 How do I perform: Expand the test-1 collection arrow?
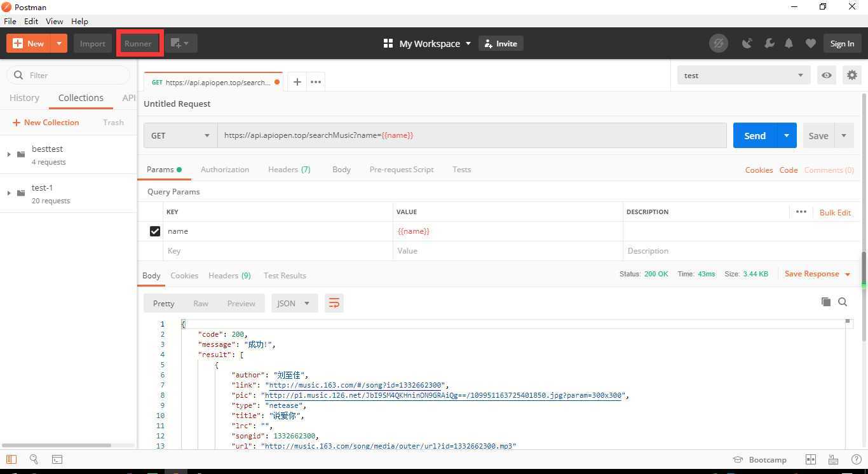tap(9, 193)
